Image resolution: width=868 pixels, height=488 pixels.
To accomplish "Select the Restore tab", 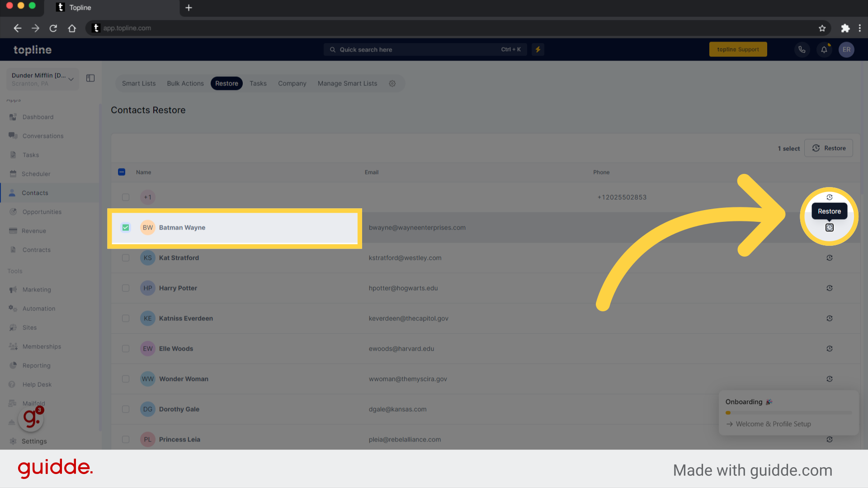I will pyautogui.click(x=226, y=84).
